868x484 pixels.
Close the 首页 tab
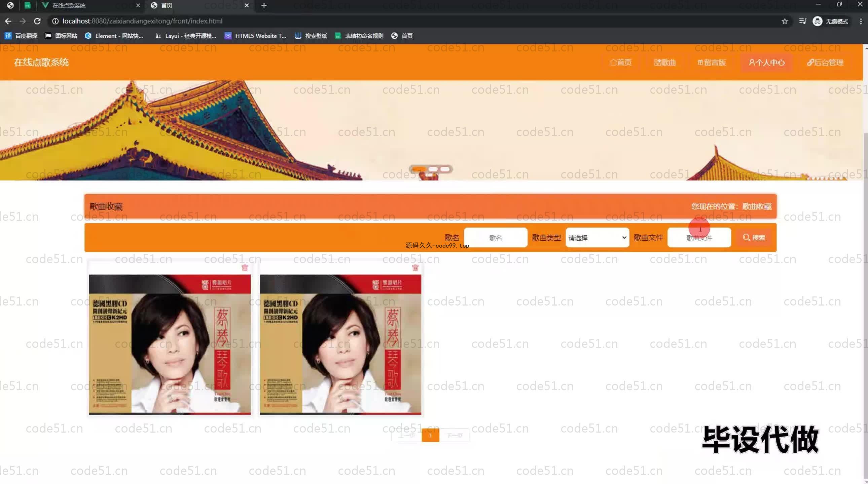click(247, 5)
